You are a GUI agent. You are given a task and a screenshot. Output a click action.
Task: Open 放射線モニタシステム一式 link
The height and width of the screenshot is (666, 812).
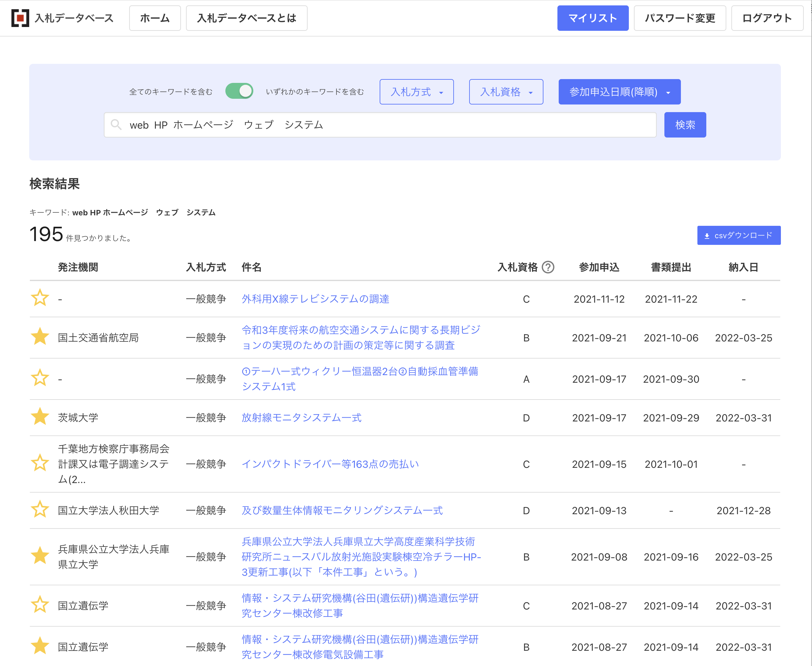tap(301, 417)
